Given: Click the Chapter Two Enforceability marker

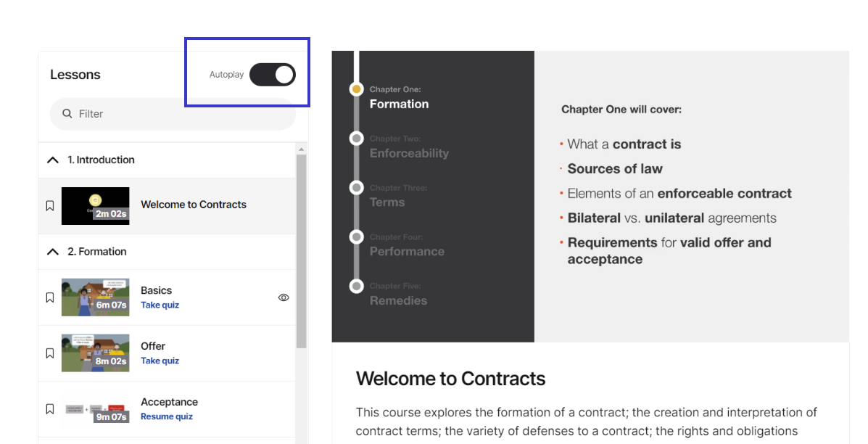Looking at the screenshot, I should (x=357, y=139).
